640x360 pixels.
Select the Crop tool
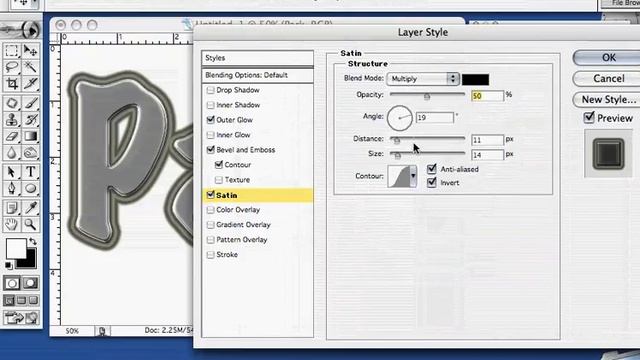click(x=12, y=84)
